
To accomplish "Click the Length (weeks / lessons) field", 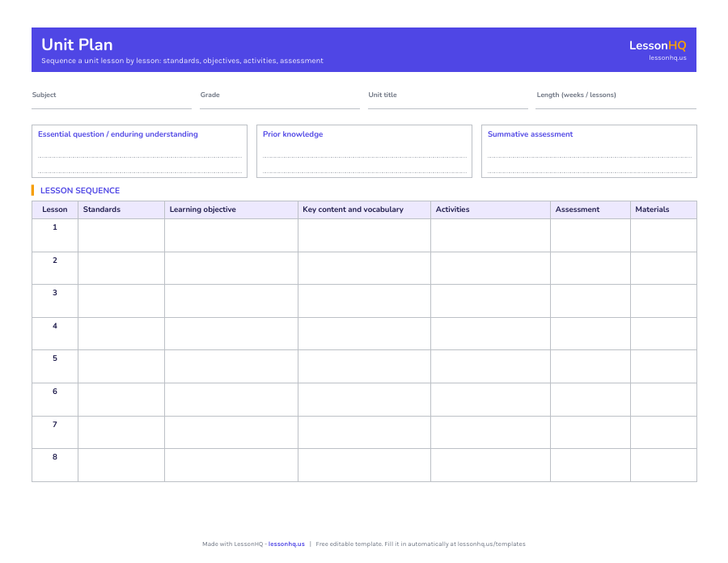I will coord(616,99).
